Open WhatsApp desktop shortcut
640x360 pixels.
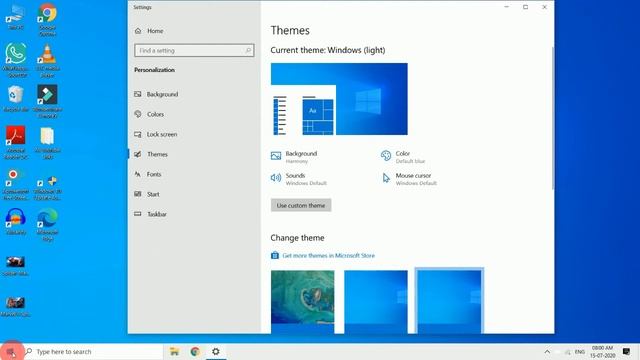pyautogui.click(x=16, y=60)
